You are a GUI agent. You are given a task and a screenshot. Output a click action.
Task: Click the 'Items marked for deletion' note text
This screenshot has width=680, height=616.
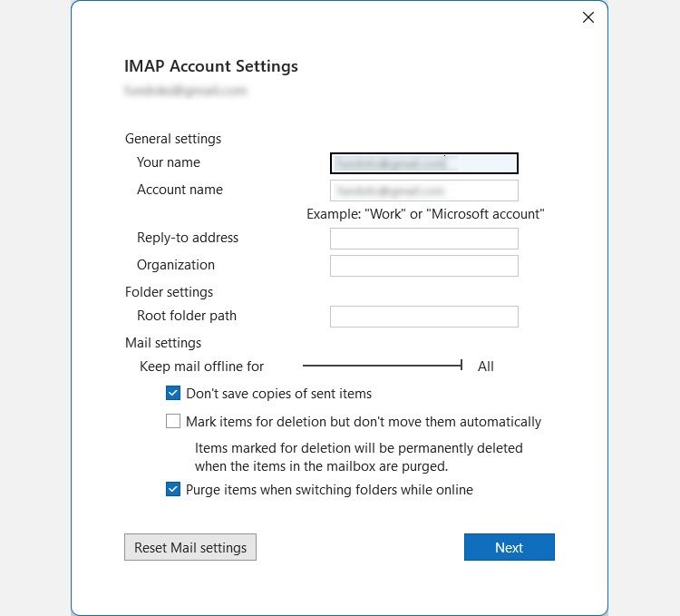pos(359,457)
